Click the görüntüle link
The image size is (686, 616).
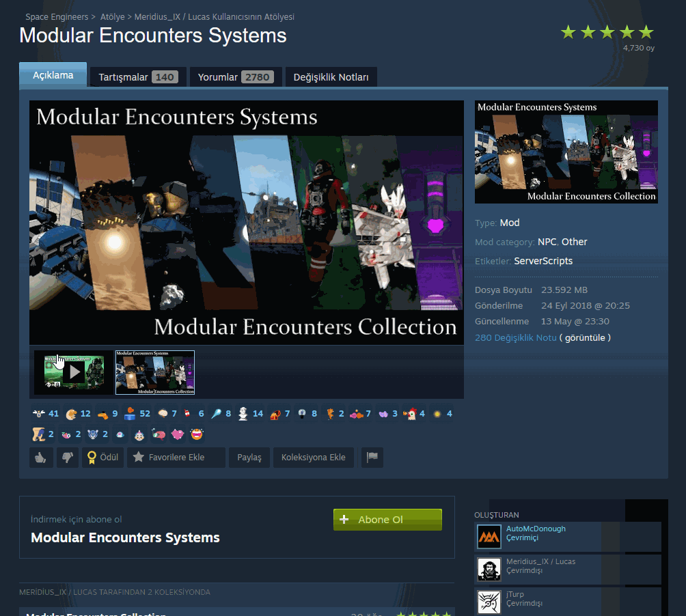[x=585, y=337]
